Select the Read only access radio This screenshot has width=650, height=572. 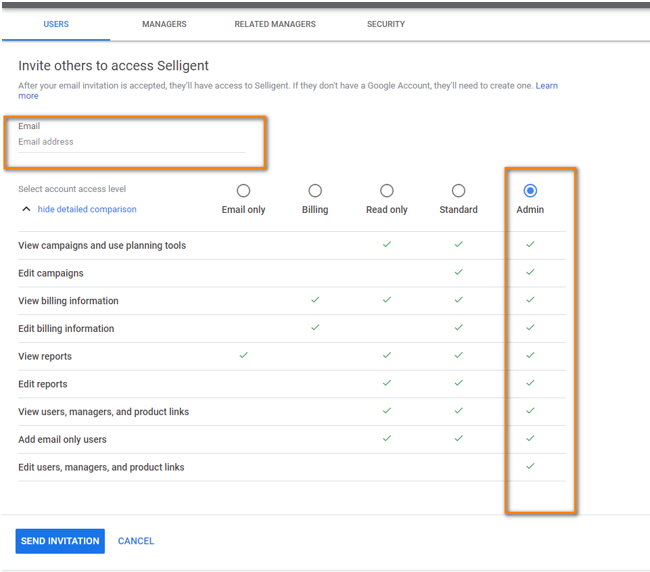(386, 191)
